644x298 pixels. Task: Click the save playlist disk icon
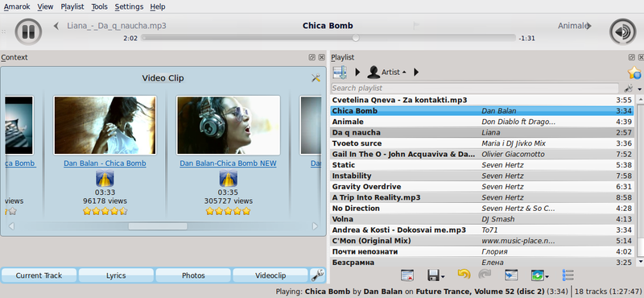433,275
